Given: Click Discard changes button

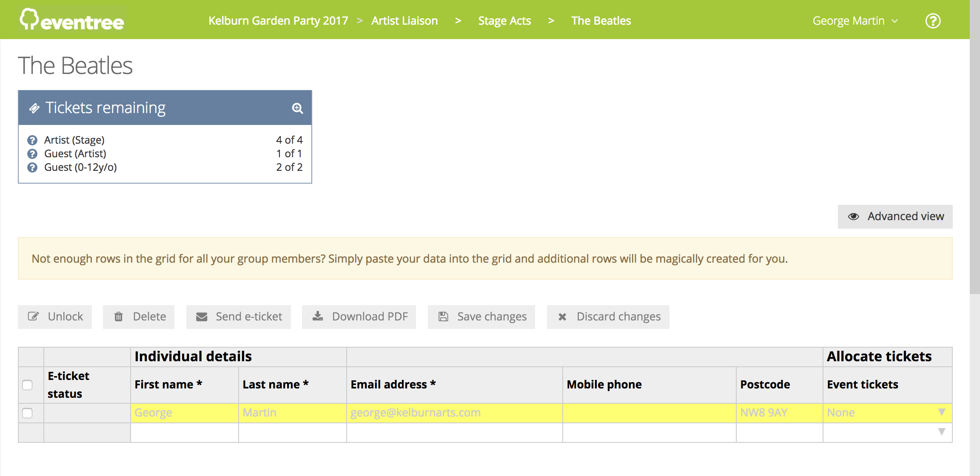Looking at the screenshot, I should (x=608, y=317).
